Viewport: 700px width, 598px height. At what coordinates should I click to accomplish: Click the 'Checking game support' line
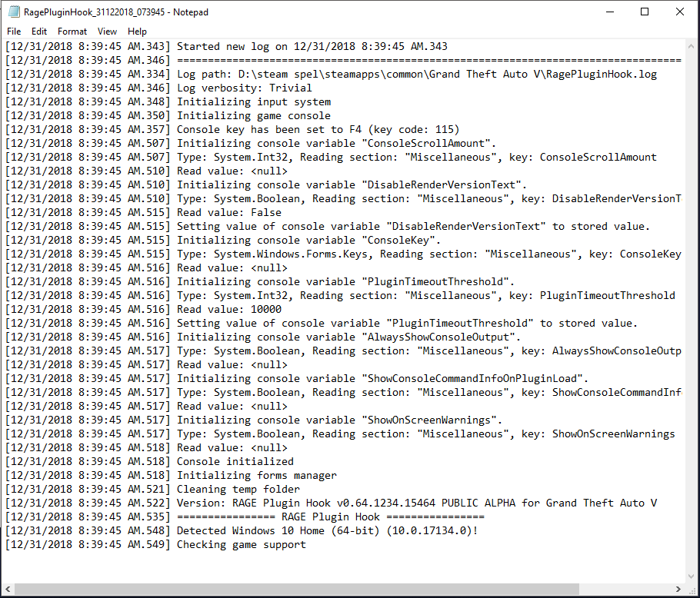(x=156, y=544)
